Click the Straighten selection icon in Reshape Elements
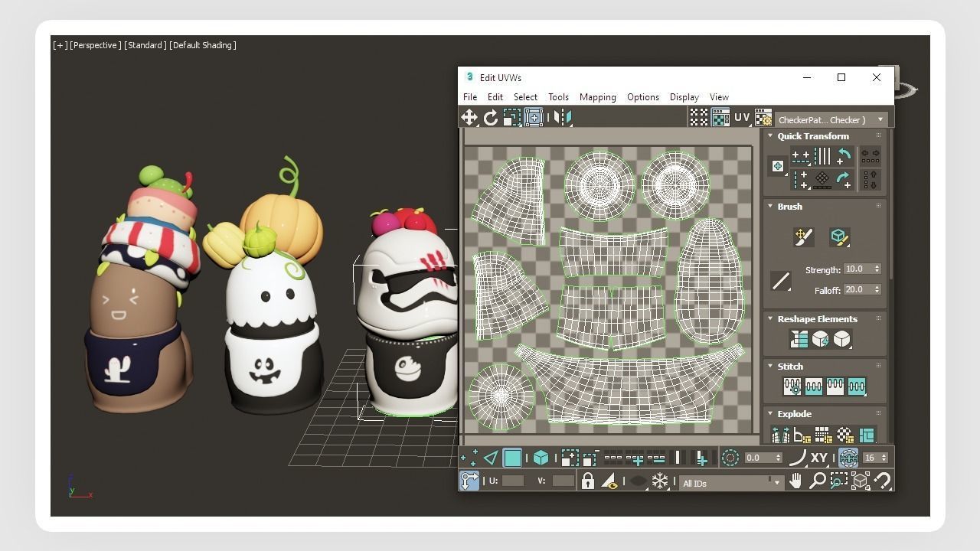Image resolution: width=980 pixels, height=551 pixels. pos(799,339)
